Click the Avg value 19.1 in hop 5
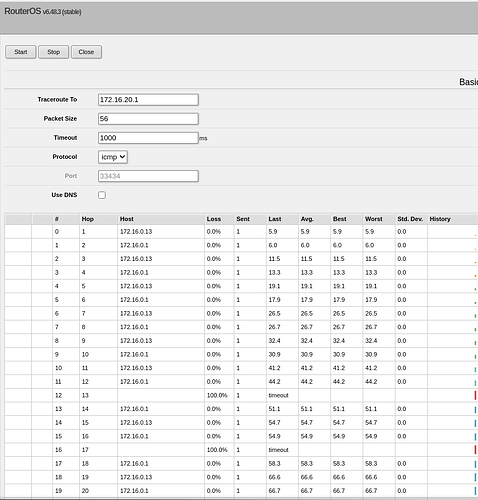The image size is (478, 500). [x=307, y=286]
